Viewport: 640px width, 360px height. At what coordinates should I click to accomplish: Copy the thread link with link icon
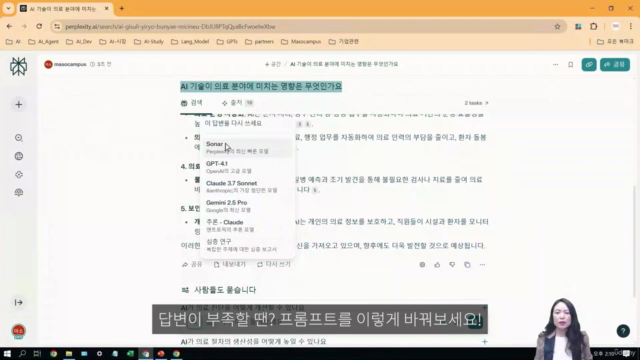point(589,64)
